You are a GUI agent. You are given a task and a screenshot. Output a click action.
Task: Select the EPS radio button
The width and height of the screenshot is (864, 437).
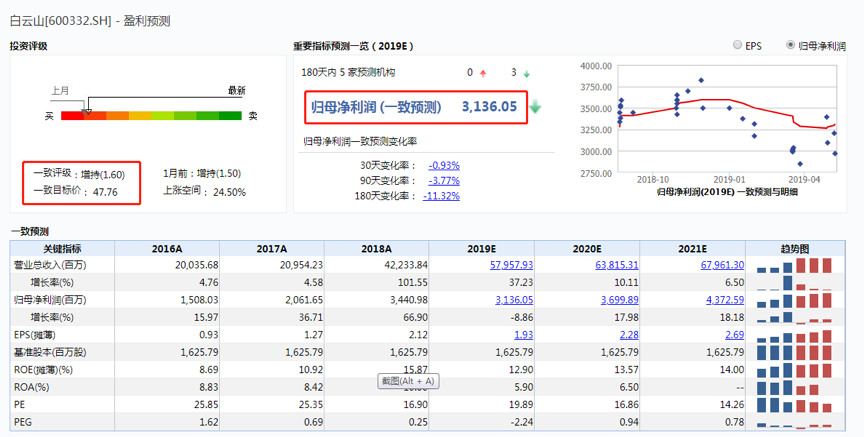738,45
